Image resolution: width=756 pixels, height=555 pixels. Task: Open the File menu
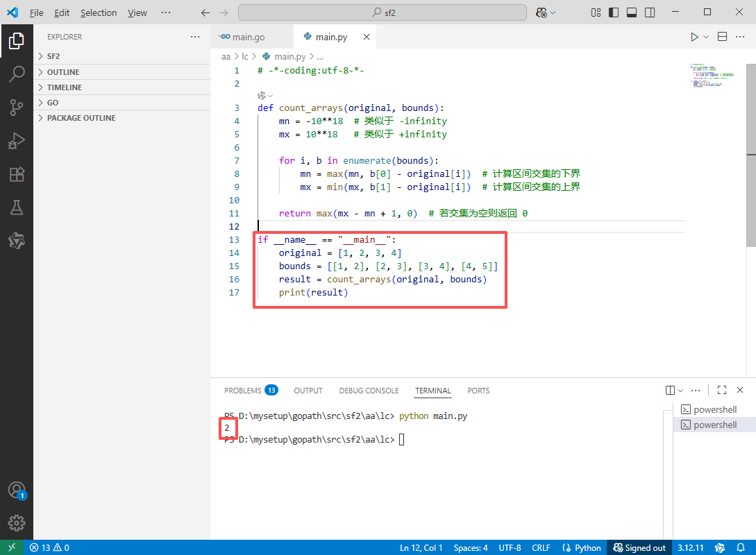click(36, 12)
